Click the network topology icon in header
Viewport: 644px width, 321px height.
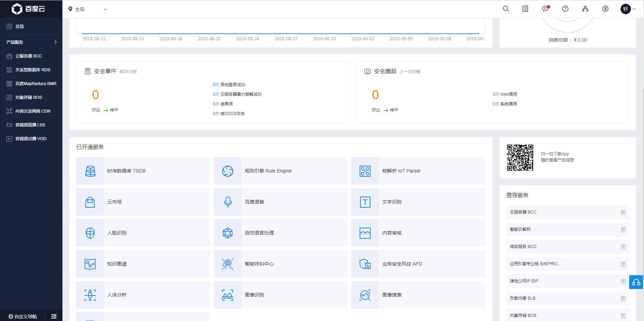[x=585, y=9]
